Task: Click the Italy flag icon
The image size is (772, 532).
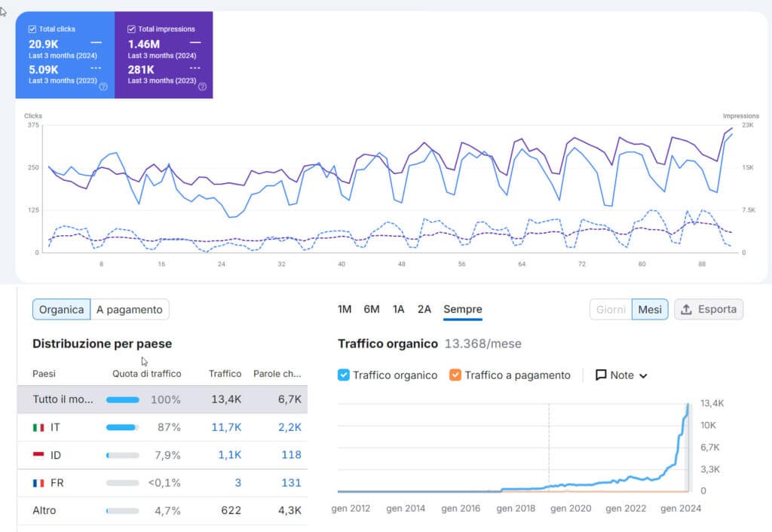Action: (38, 427)
